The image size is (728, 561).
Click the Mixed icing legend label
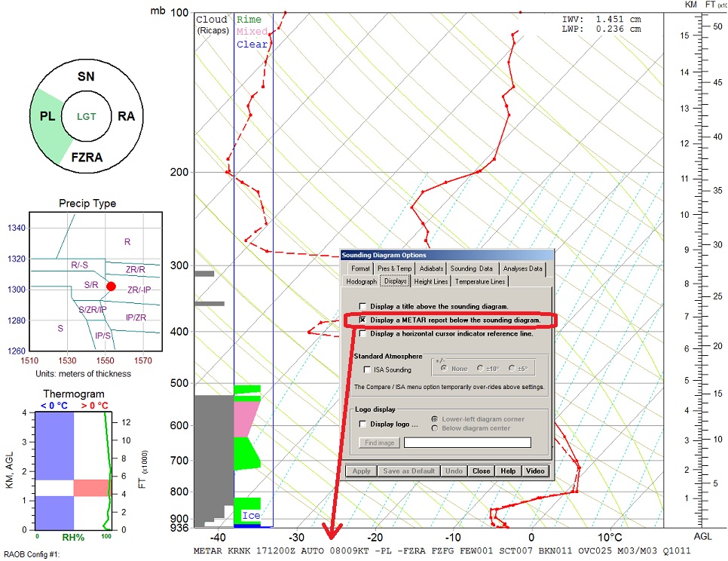(252, 32)
